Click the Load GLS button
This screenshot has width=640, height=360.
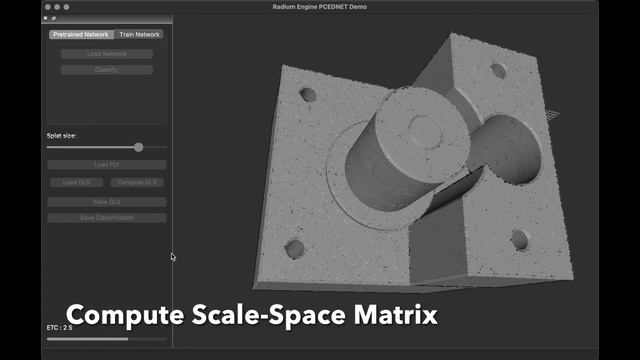click(77, 182)
